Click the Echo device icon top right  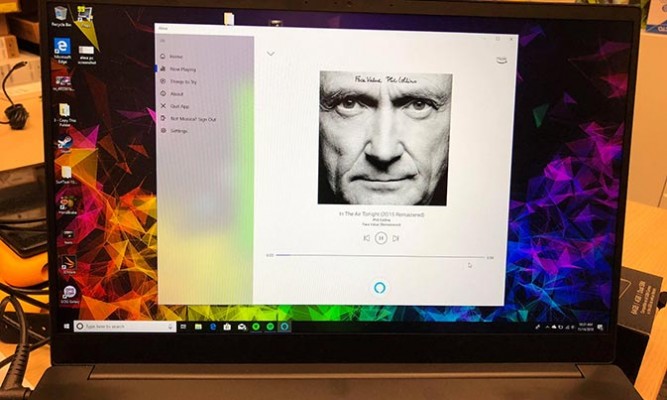502,60
